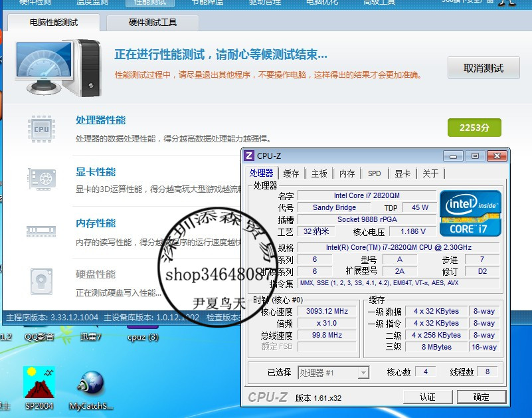The height and width of the screenshot is (418, 532).
Task: Click the 45 W TDP value
Action: (x=420, y=207)
